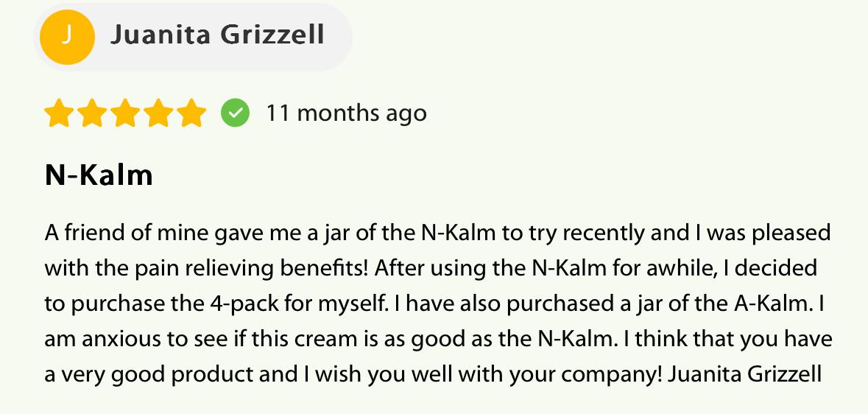Open the bold N-Kalm review title

tap(99, 175)
